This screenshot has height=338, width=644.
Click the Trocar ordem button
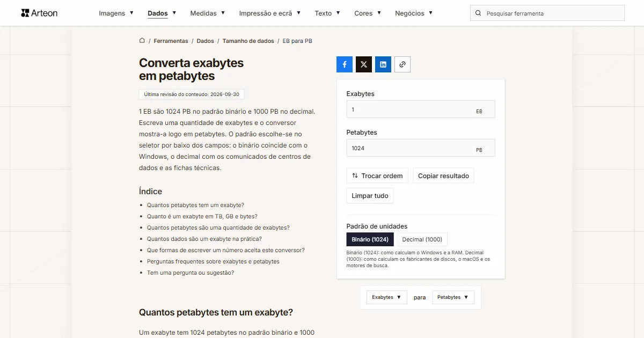(x=378, y=176)
